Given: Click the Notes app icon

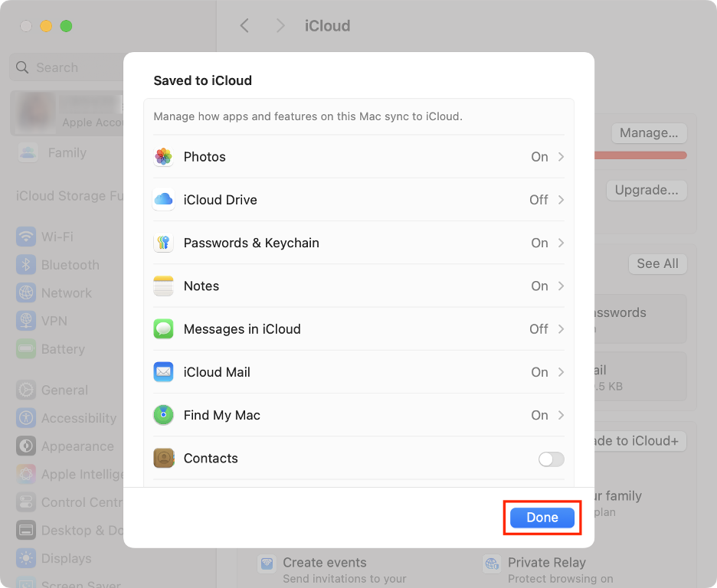Looking at the screenshot, I should [x=163, y=286].
